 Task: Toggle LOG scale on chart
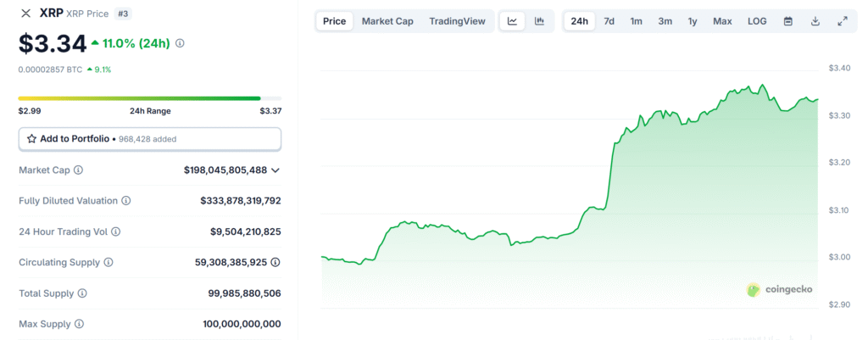757,21
